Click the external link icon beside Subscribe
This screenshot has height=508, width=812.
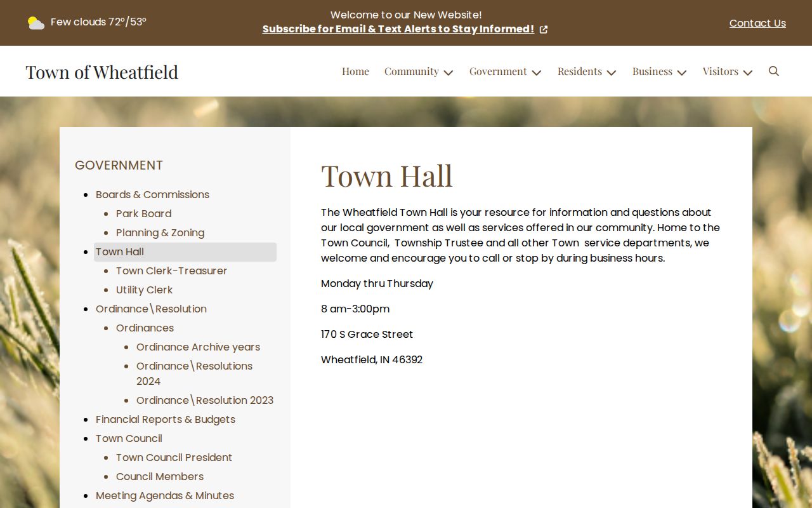coord(544,29)
